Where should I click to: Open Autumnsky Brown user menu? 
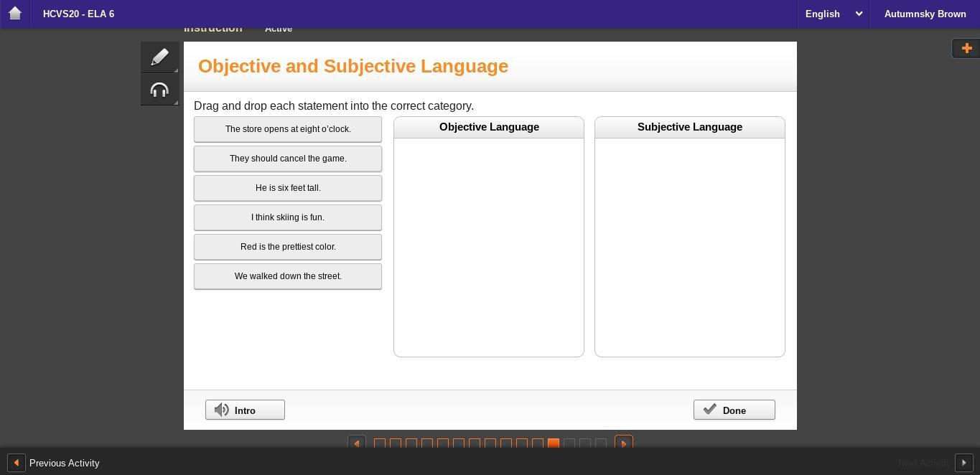tap(925, 14)
